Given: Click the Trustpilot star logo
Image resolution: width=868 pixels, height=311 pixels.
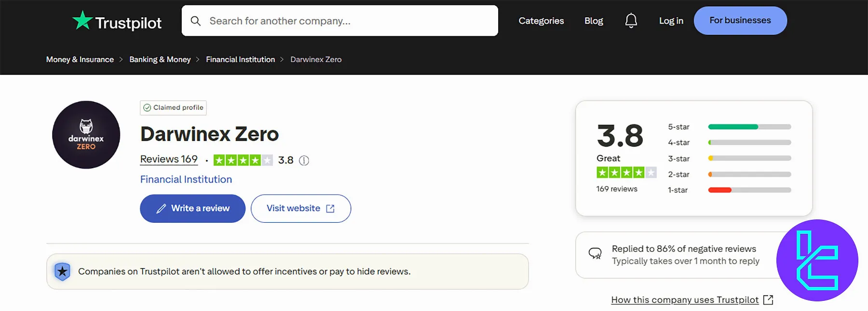Looking at the screenshot, I should [82, 20].
